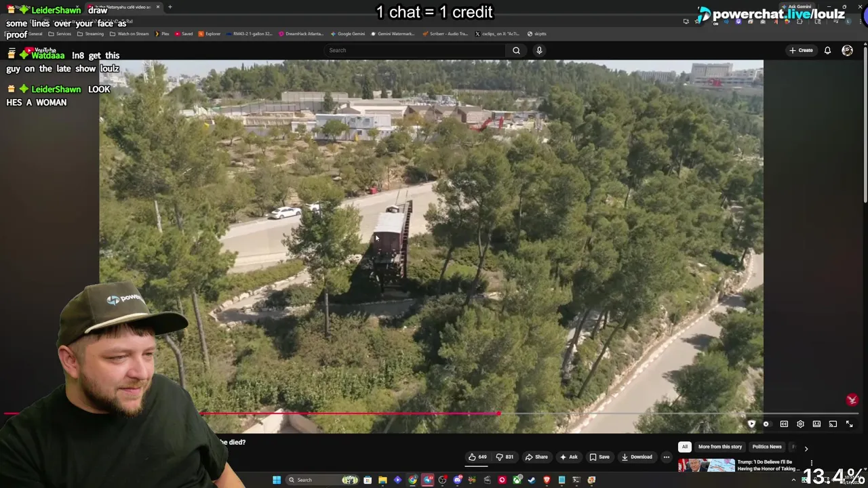Screen dimensions: 868x488
Task: Open the video player settings gear
Action: pyautogui.click(x=800, y=424)
